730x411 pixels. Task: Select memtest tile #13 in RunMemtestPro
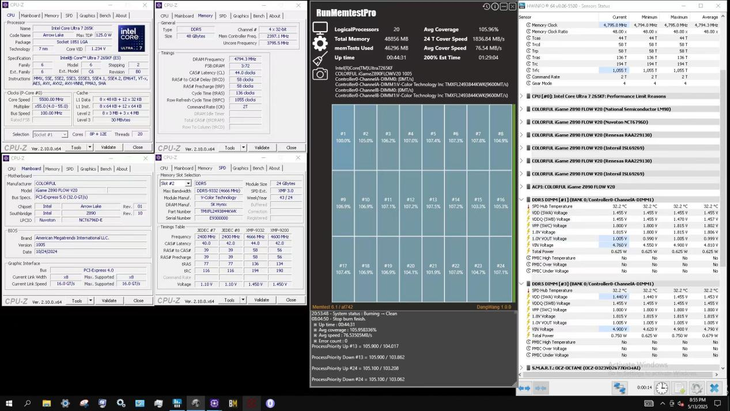point(433,203)
